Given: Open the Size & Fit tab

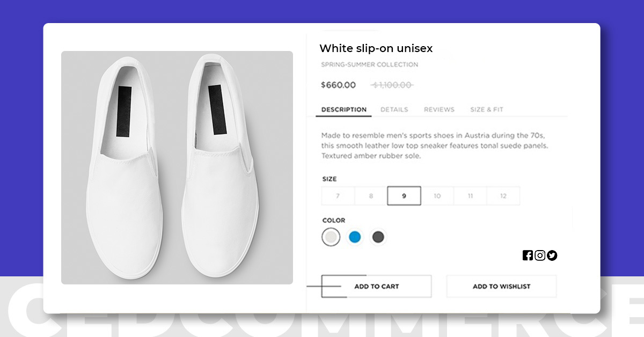Looking at the screenshot, I should 487,109.
